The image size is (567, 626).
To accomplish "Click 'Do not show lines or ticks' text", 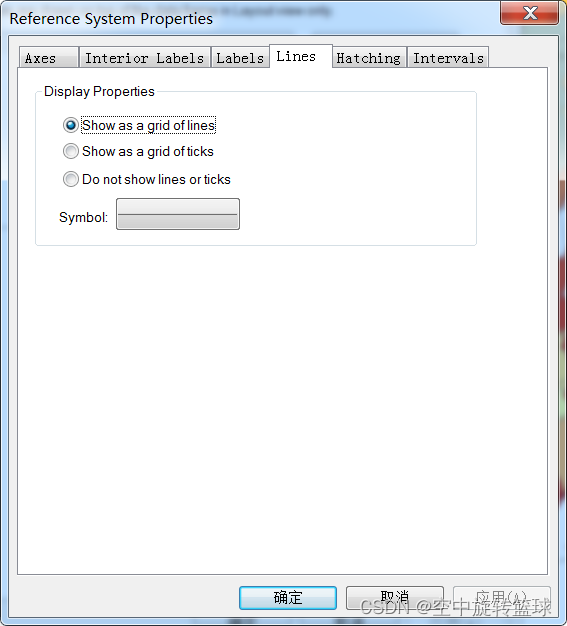I will click(x=156, y=179).
